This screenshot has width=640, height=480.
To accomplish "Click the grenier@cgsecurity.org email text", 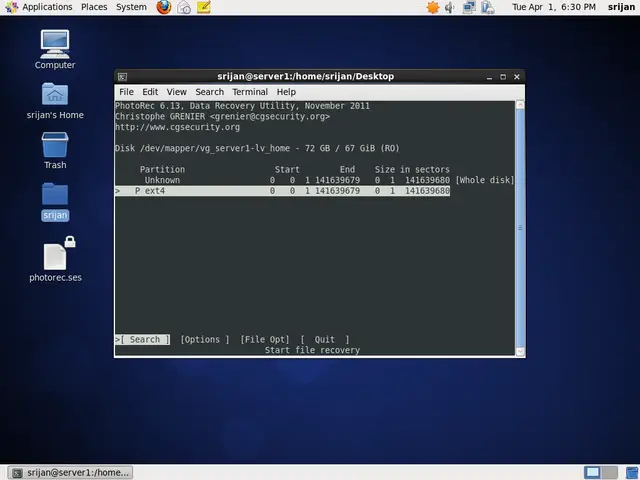I will tap(270, 116).
